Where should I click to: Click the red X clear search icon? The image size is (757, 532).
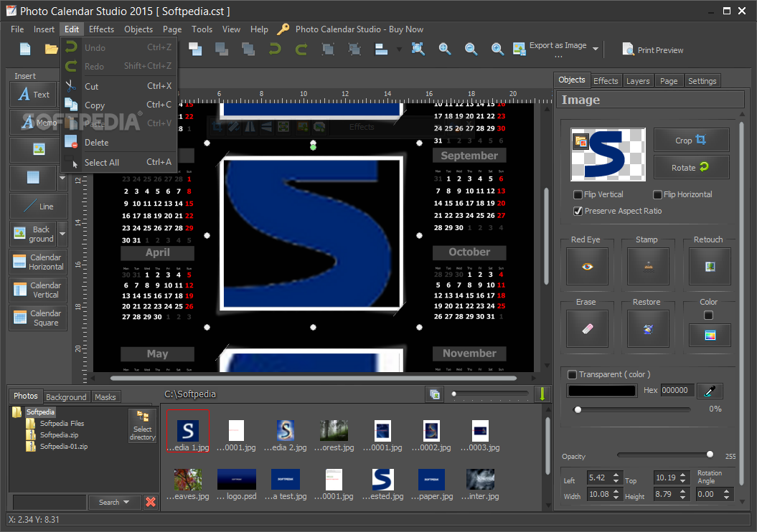(151, 502)
